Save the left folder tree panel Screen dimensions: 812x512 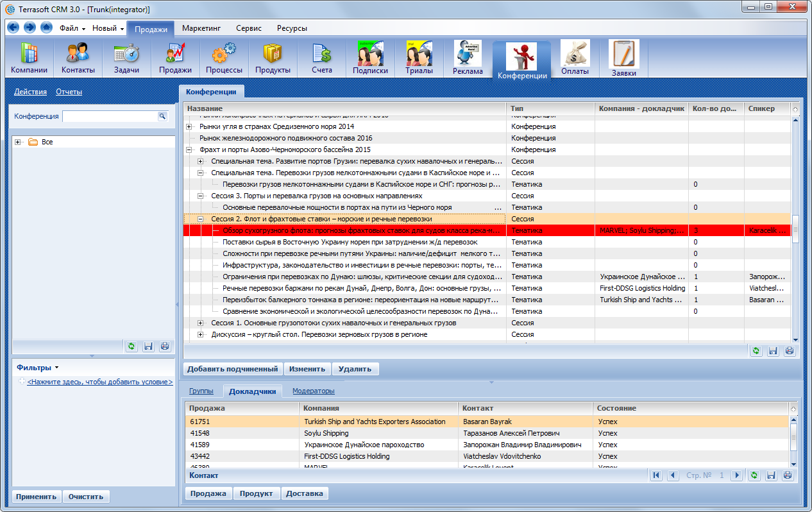point(148,346)
